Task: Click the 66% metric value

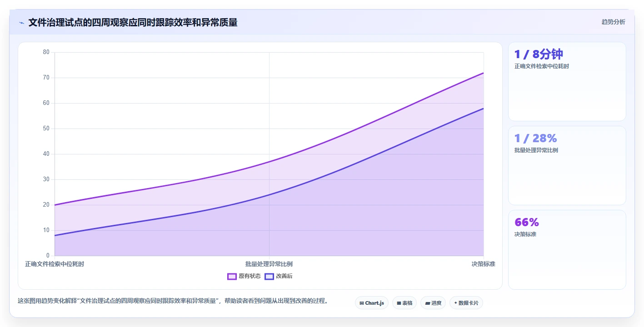Action: [x=526, y=222]
